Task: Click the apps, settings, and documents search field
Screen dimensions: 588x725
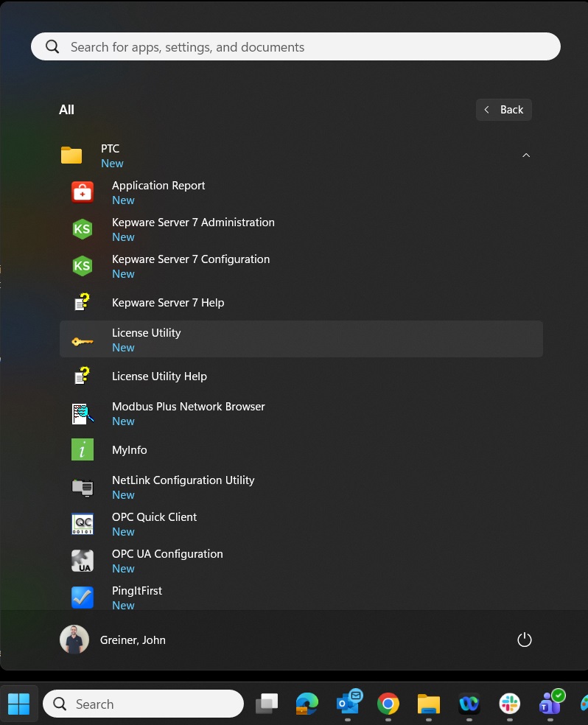Action: click(295, 47)
